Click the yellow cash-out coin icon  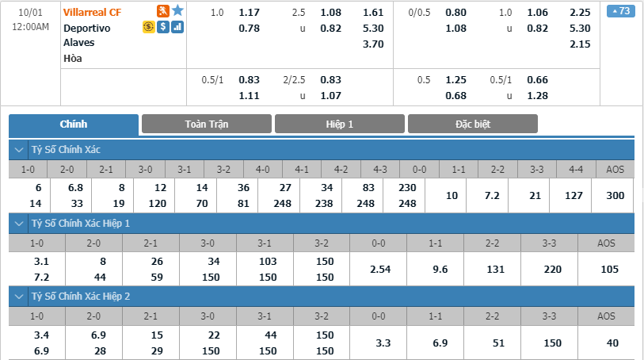point(148,27)
